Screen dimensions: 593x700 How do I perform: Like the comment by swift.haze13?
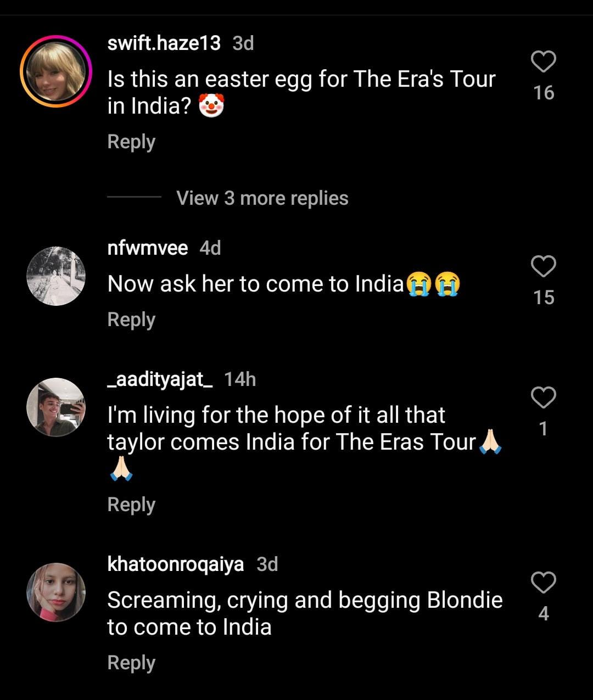[x=544, y=61]
